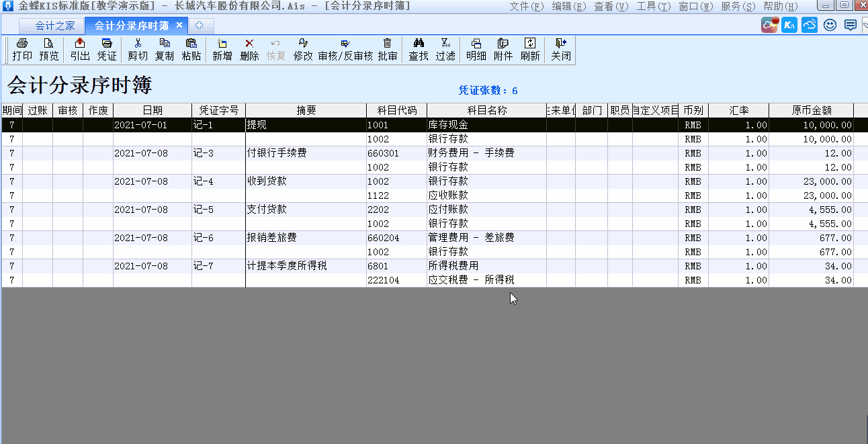Image resolution: width=868 pixels, height=444 pixels.
Task: Apply a filter via the 过滤 icon
Action: (445, 50)
